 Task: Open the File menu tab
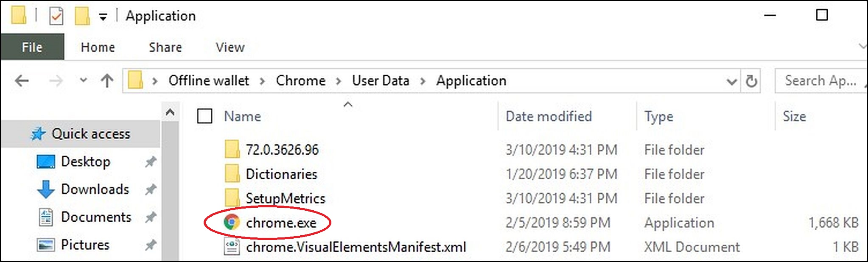coord(32,47)
